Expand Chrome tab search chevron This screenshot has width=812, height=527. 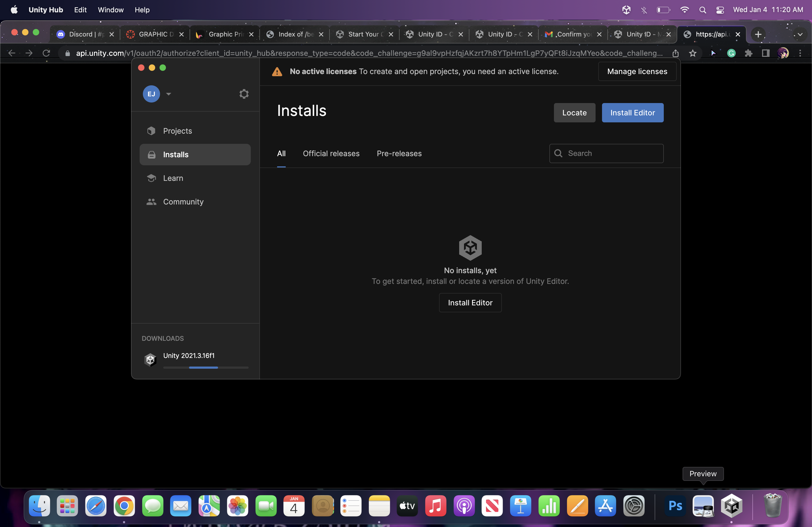tap(800, 34)
